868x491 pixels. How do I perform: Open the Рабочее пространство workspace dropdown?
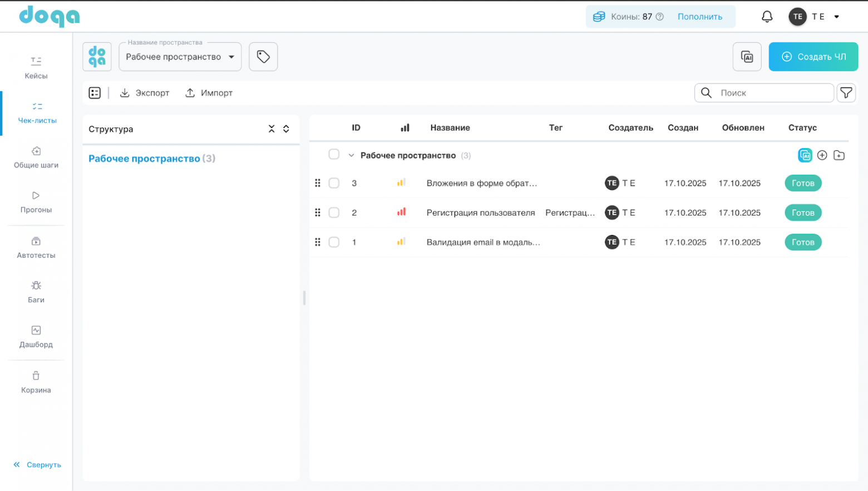[180, 57]
